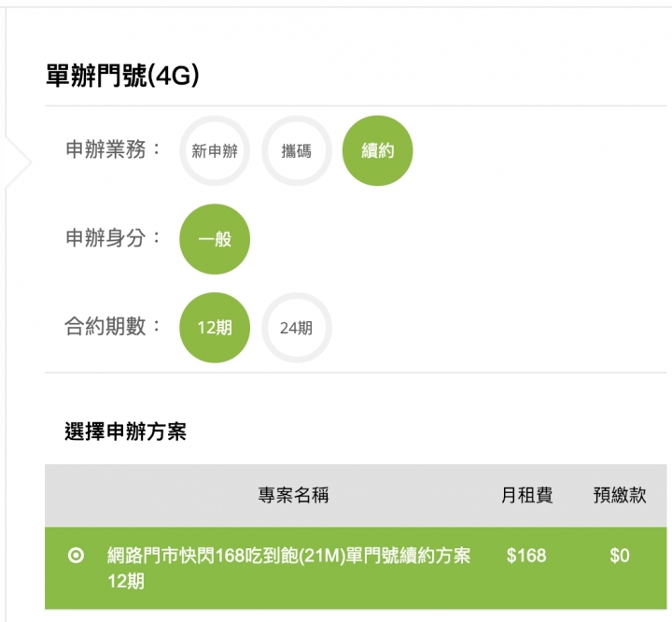Click the 專案名稱 column header

[x=293, y=496]
